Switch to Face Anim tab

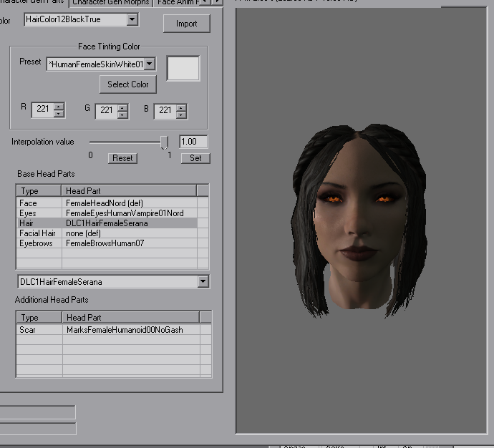pos(178,3)
